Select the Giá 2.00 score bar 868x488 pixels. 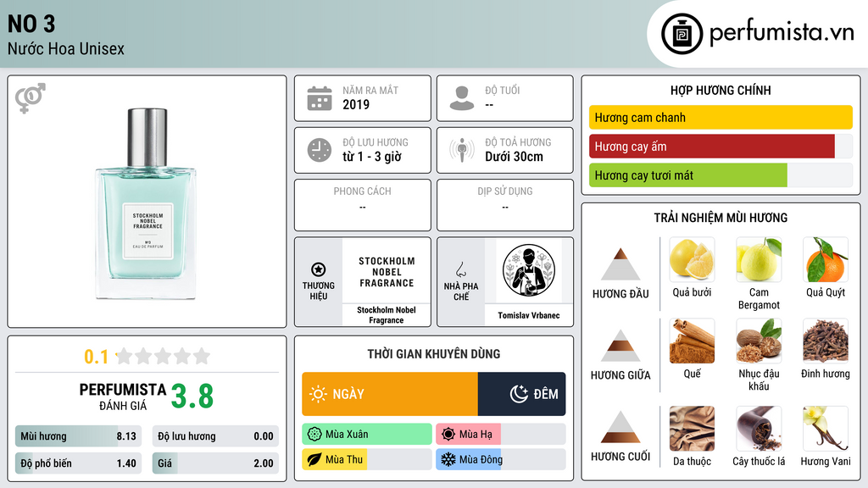pyautogui.click(x=215, y=463)
